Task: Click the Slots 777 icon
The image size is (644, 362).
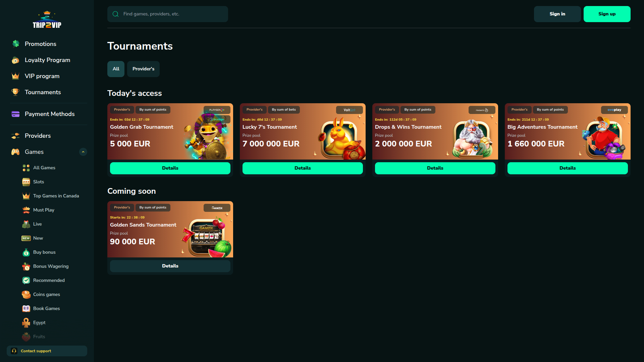Action: [x=26, y=182]
